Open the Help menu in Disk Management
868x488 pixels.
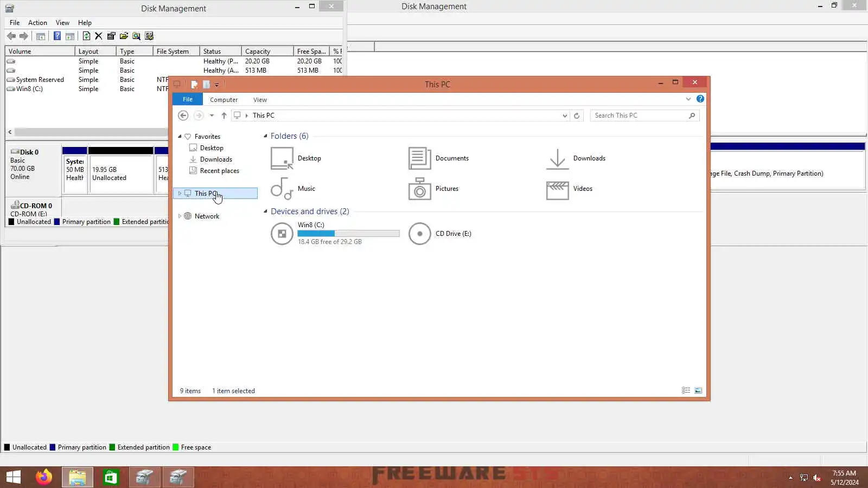tap(85, 23)
